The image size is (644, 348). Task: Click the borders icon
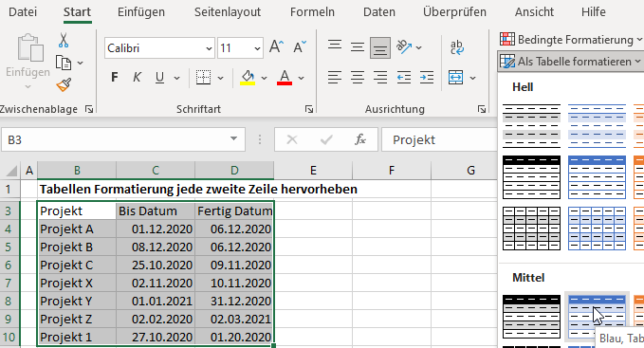click(x=203, y=77)
